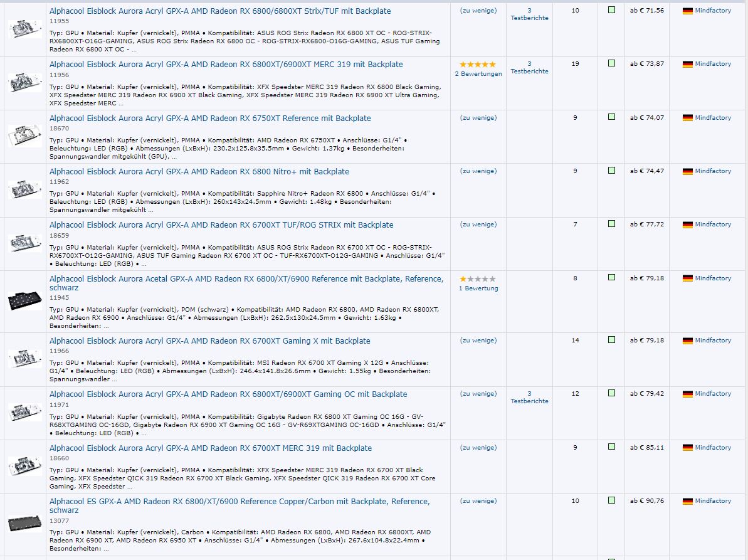Open 3 Testberichte for RX 6800/6800XT Strix/TUF
The width and height of the screenshot is (748, 560).
pyautogui.click(x=530, y=14)
